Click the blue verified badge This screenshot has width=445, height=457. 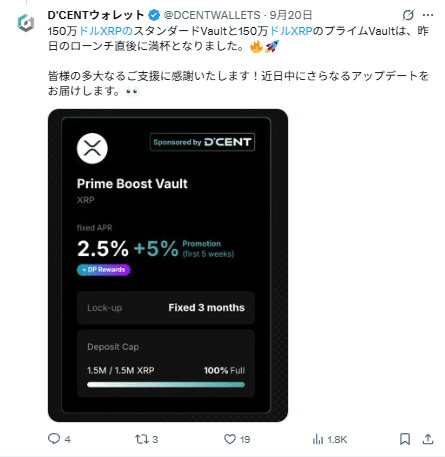[154, 15]
